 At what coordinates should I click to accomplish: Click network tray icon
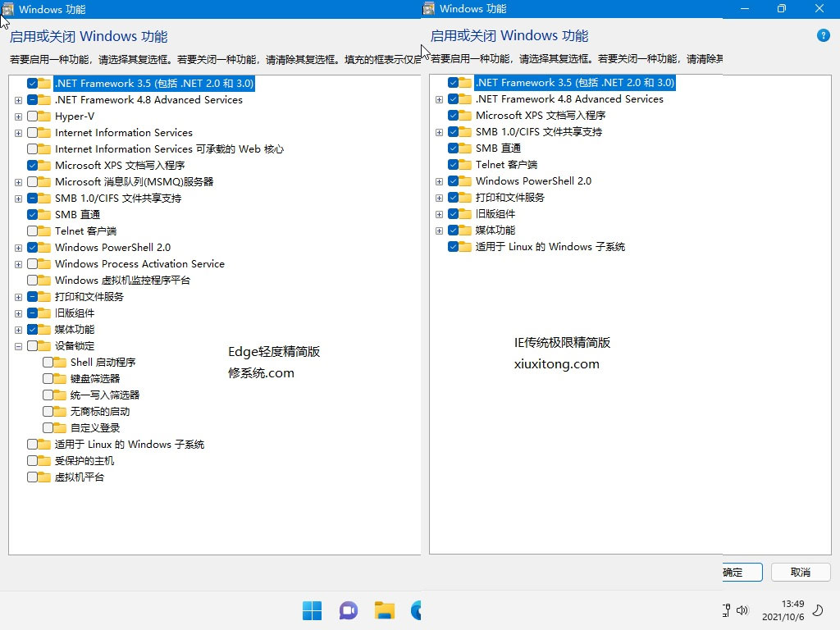[x=727, y=610]
